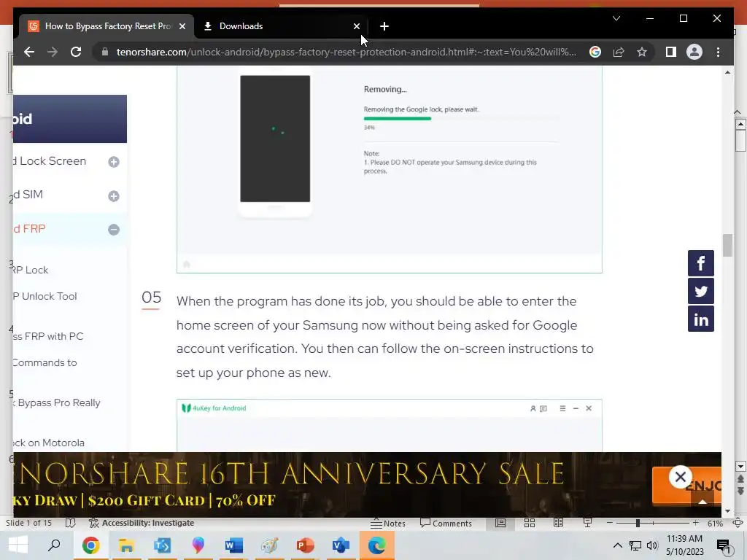This screenshot has height=560, width=747.
Task: Click browser scroll-up arrow
Action: click(x=727, y=72)
